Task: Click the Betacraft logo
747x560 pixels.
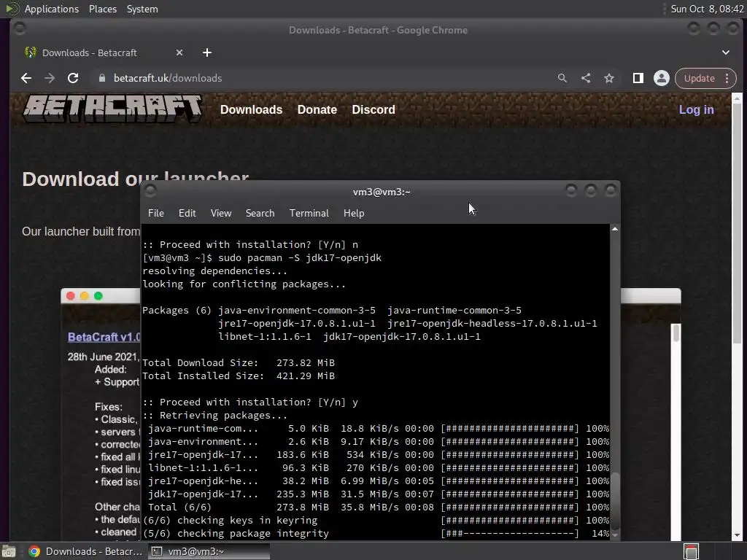Action: (x=113, y=109)
